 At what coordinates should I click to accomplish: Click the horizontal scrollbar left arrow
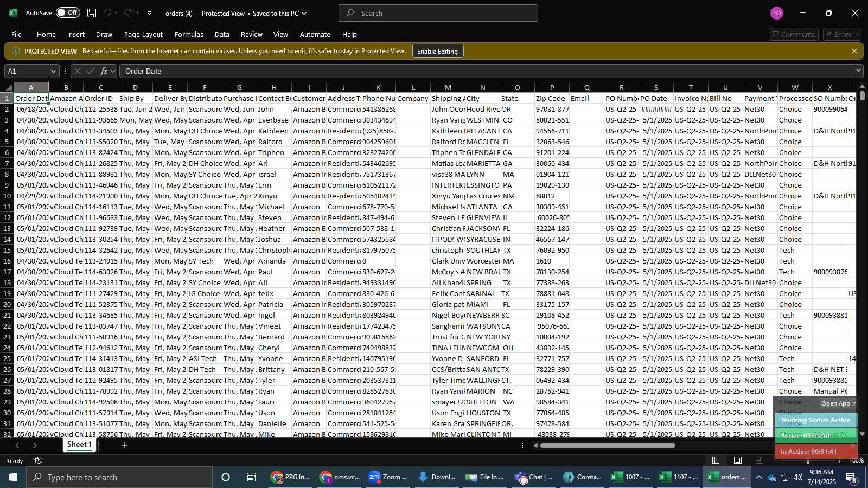tap(535, 446)
